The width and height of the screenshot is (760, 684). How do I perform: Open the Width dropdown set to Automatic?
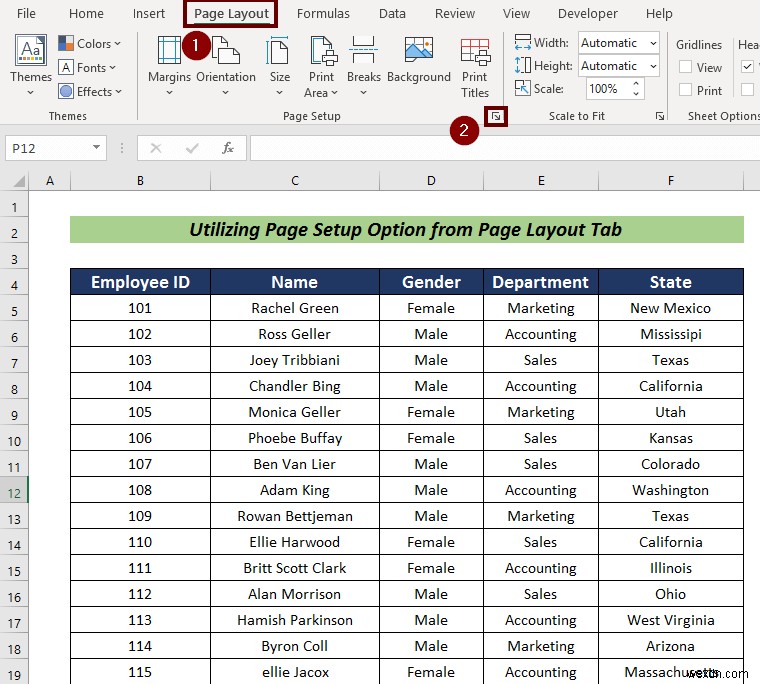tap(618, 43)
